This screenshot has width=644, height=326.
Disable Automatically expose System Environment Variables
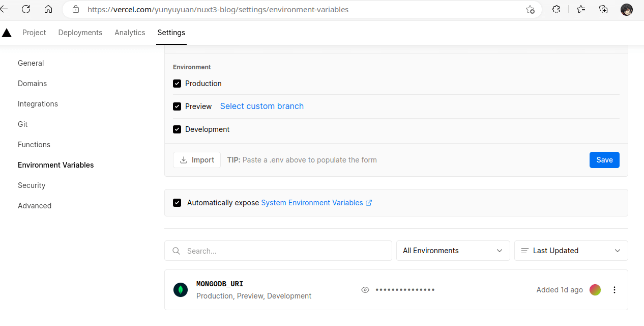[177, 202]
